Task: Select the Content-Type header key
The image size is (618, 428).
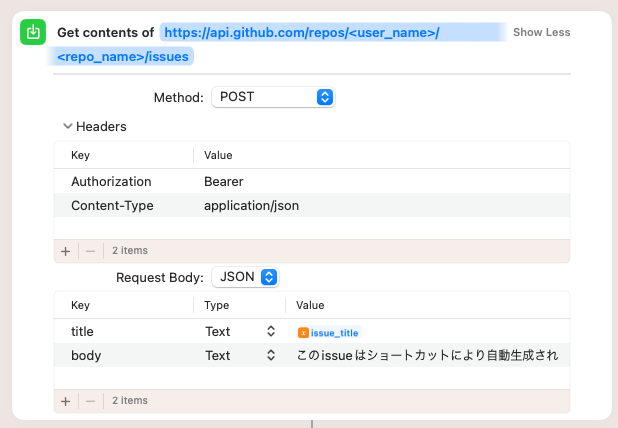Action: [112, 205]
